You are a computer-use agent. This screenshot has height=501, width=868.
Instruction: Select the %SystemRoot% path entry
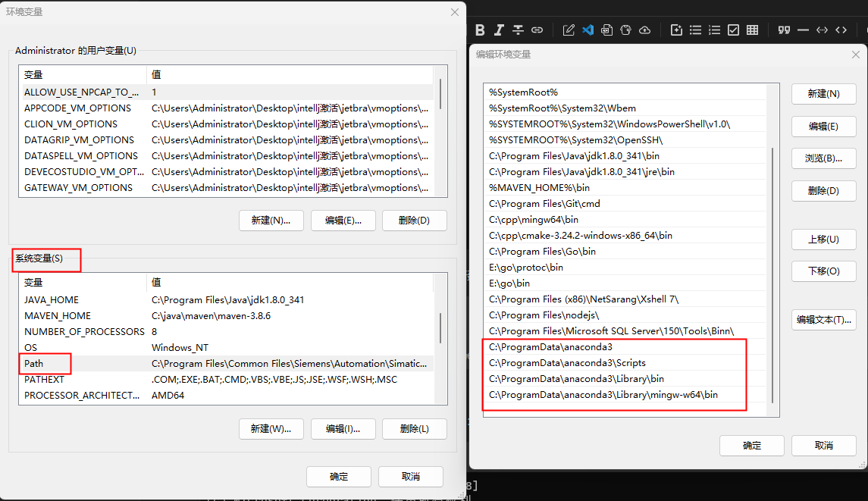coord(625,92)
